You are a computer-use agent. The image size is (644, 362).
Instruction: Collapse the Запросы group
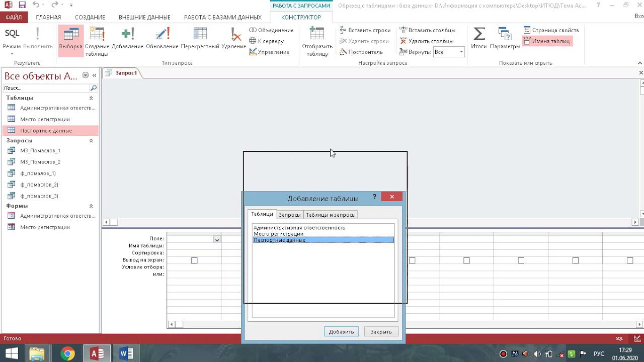pos(91,141)
